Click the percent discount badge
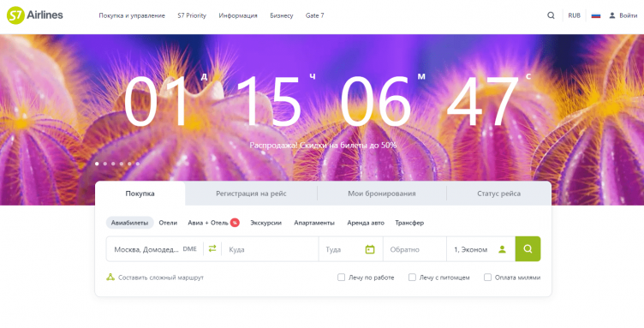 (x=235, y=223)
